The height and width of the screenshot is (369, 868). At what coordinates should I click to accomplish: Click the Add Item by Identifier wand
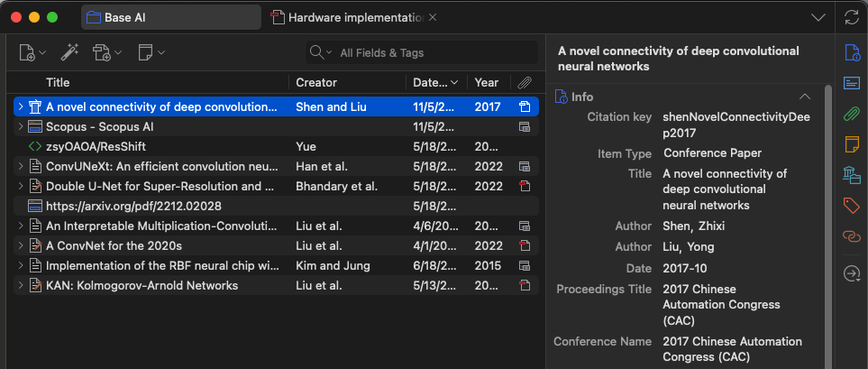pyautogui.click(x=69, y=52)
